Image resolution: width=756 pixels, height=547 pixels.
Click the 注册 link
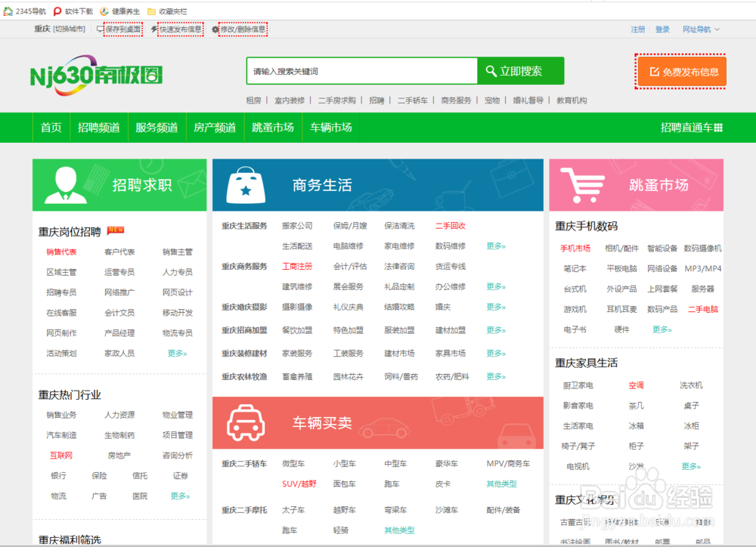(x=638, y=27)
